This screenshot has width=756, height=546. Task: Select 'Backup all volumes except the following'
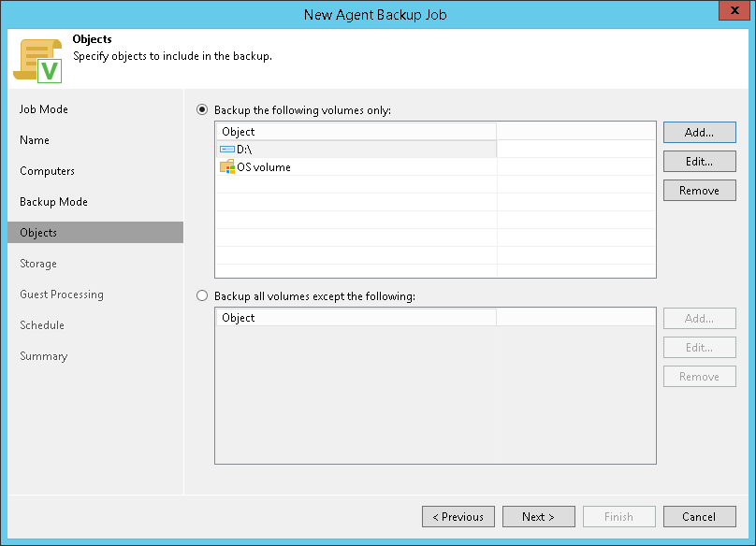(x=202, y=296)
